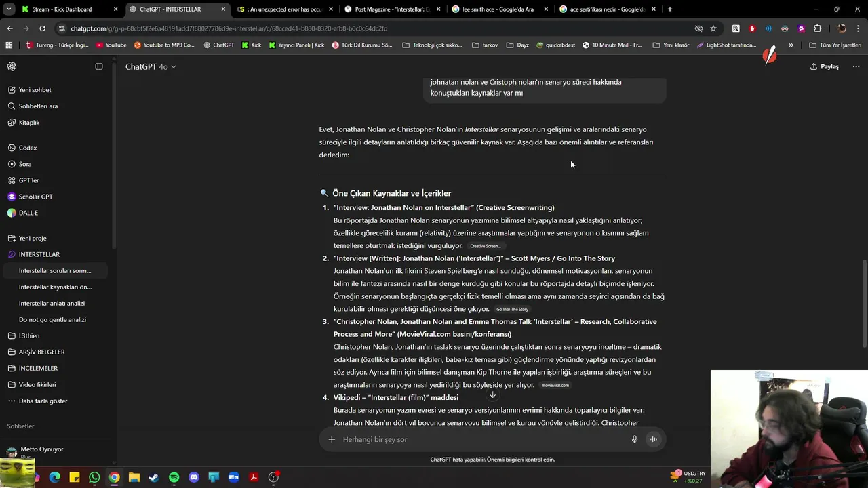Viewport: 868px width, 488px height.
Task: Open Yeni klasör bookmark folder
Action: (671, 45)
